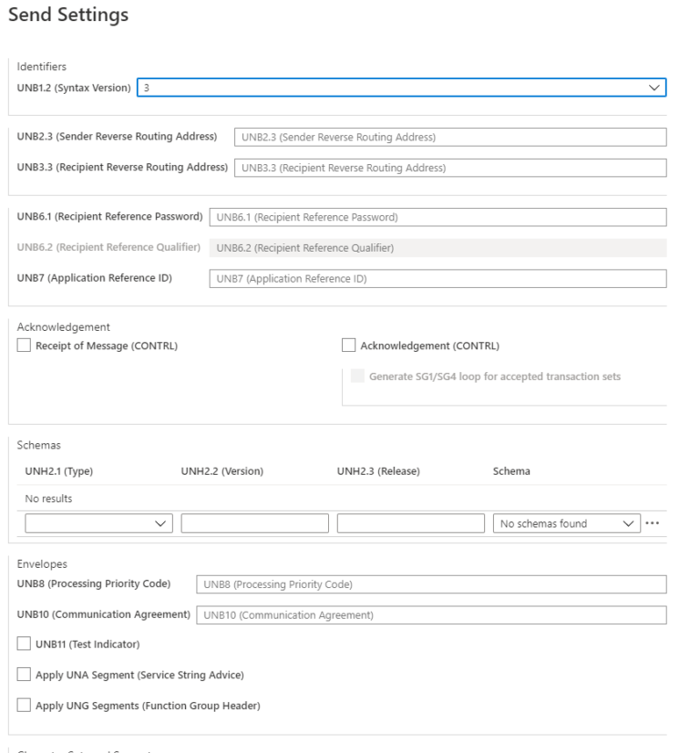Click the UNH2.2 Version input box
This screenshot has height=753, width=700.
pyautogui.click(x=254, y=522)
